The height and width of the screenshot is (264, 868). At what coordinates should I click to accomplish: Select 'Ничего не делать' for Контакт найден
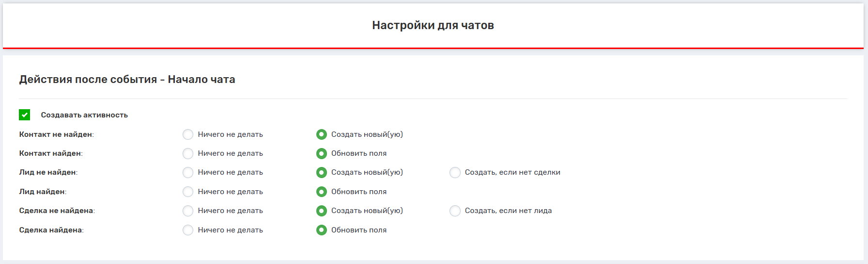[188, 153]
